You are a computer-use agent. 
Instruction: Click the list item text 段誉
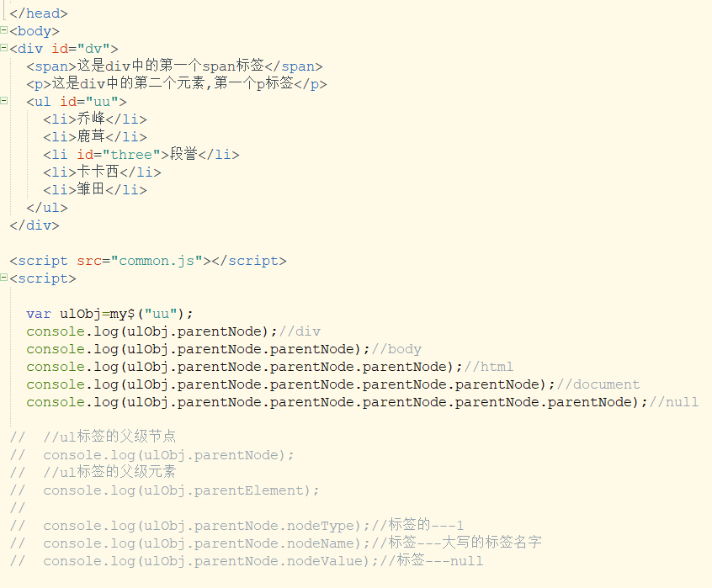click(183, 154)
